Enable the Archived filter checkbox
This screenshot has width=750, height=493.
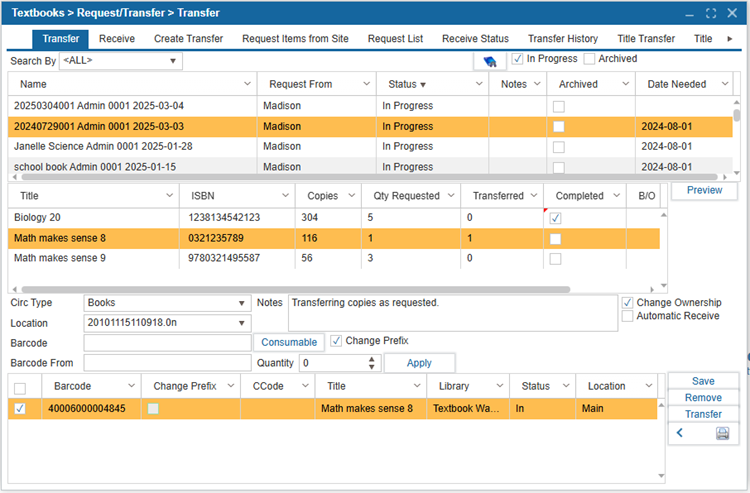click(589, 59)
